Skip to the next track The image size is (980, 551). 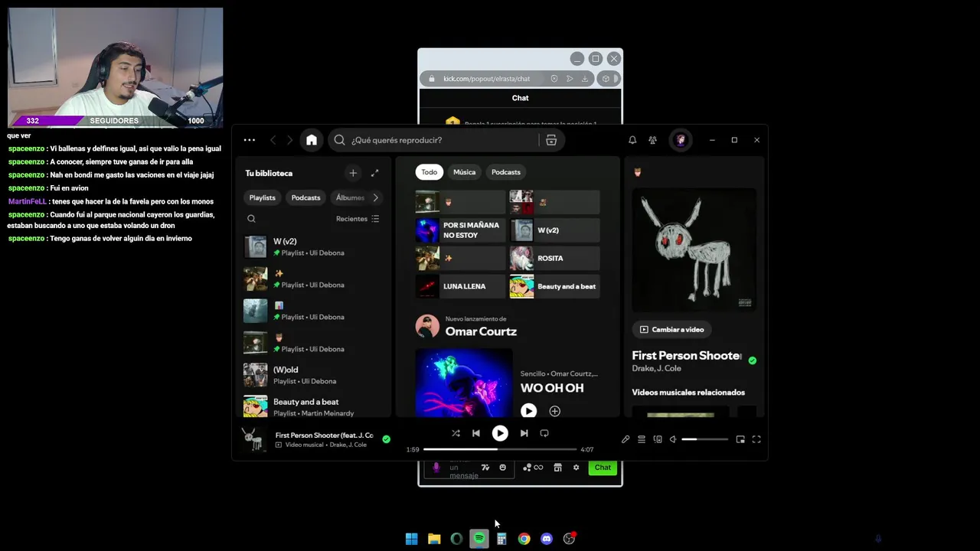click(x=524, y=433)
